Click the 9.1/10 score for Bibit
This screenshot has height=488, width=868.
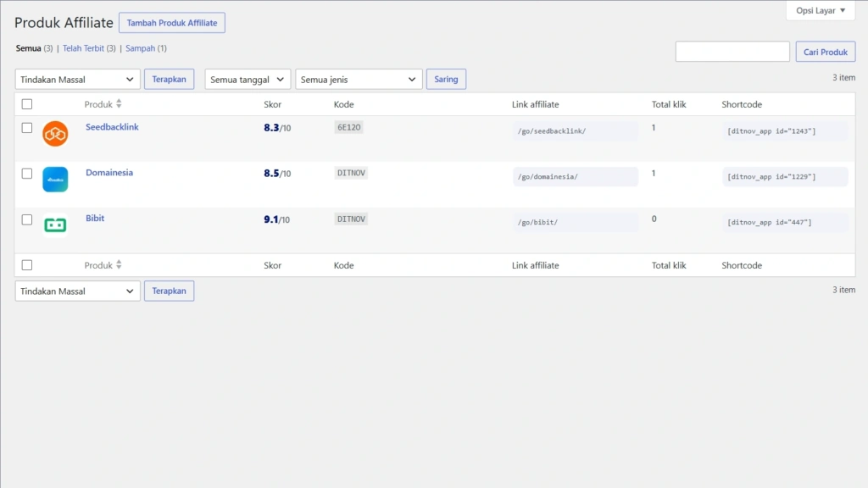click(x=277, y=219)
